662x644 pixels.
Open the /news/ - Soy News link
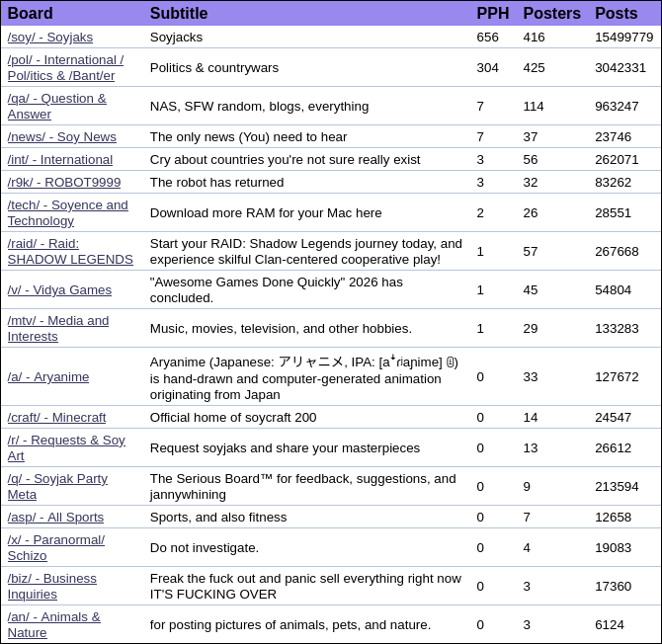61,137
